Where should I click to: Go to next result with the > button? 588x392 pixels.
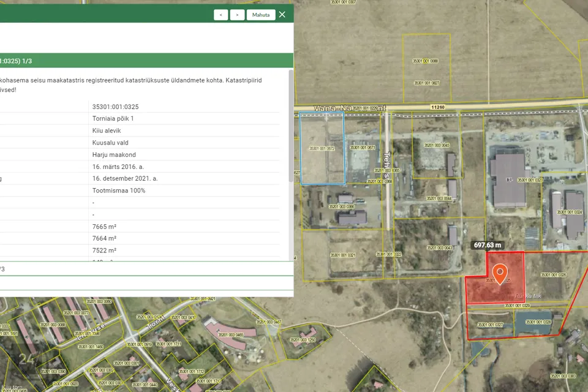point(237,15)
